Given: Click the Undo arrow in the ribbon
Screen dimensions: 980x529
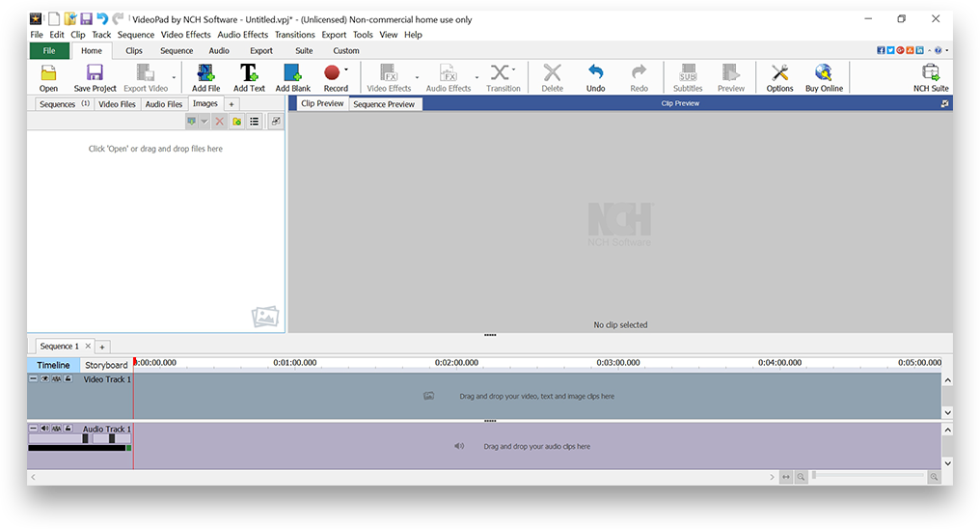Looking at the screenshot, I should tap(596, 72).
